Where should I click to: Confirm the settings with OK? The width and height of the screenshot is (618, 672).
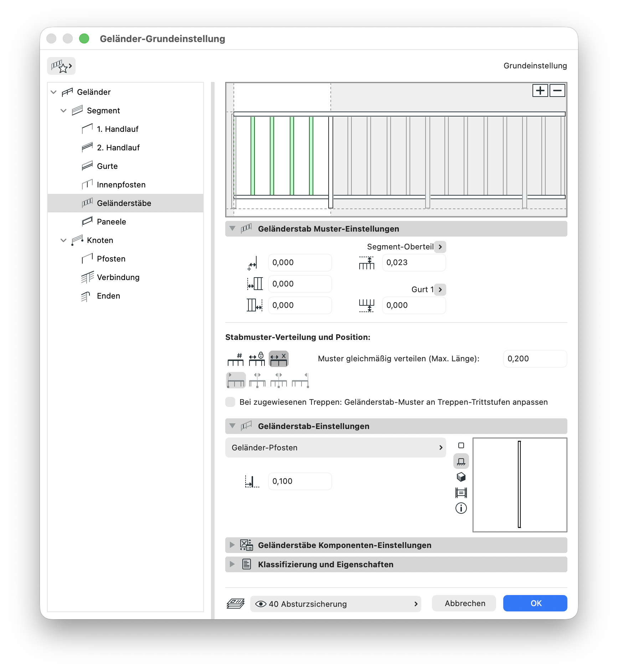[x=535, y=603]
